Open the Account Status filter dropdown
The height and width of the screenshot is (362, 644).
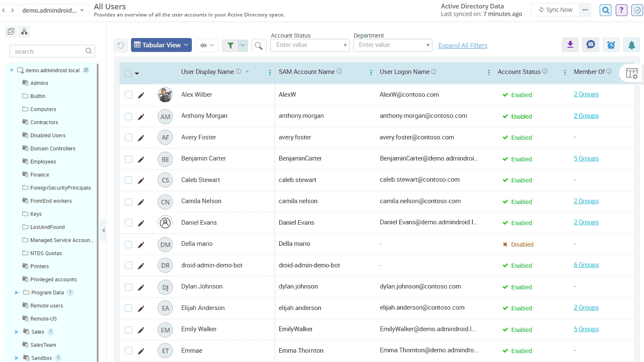[x=310, y=45]
